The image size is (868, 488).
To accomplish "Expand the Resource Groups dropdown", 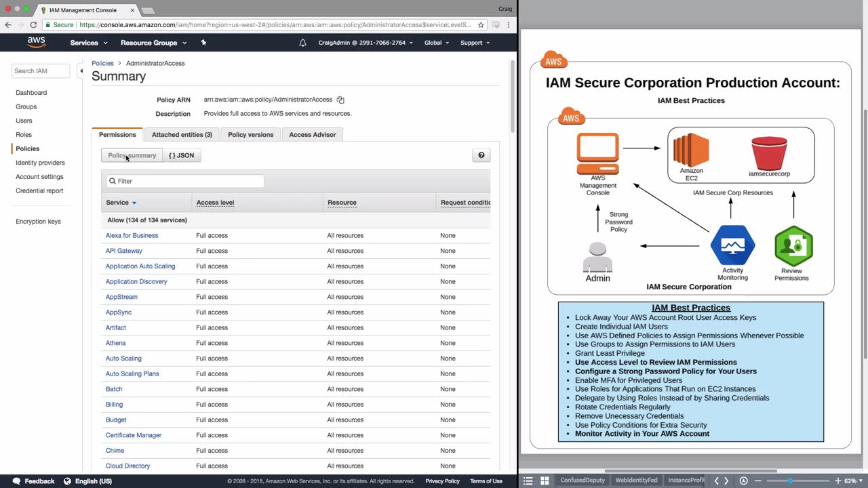I will click(x=153, y=43).
